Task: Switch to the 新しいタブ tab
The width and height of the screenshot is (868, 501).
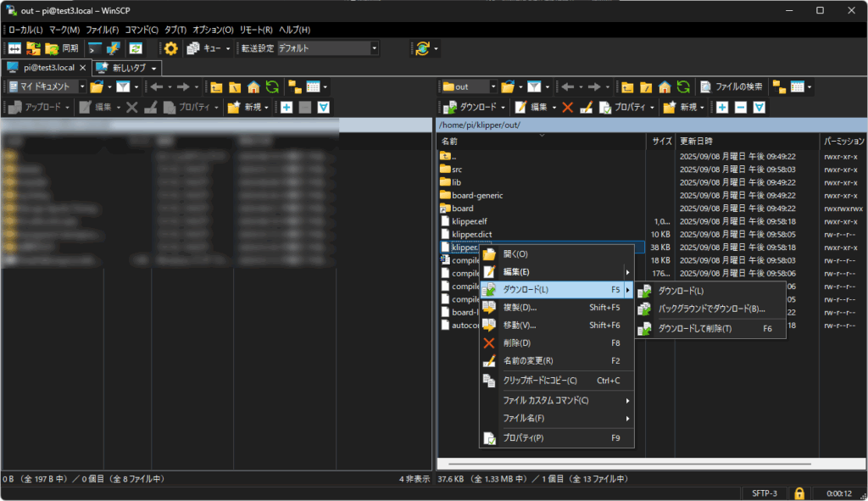Action: point(127,68)
